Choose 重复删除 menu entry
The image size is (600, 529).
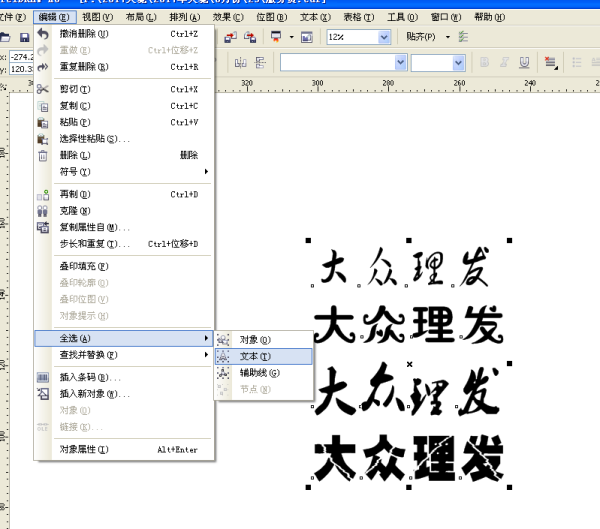124,67
